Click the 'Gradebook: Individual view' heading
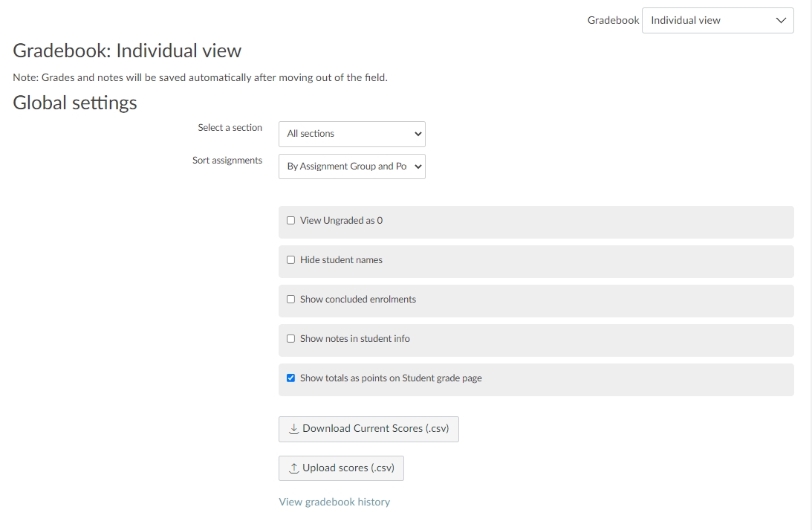 tap(127, 51)
